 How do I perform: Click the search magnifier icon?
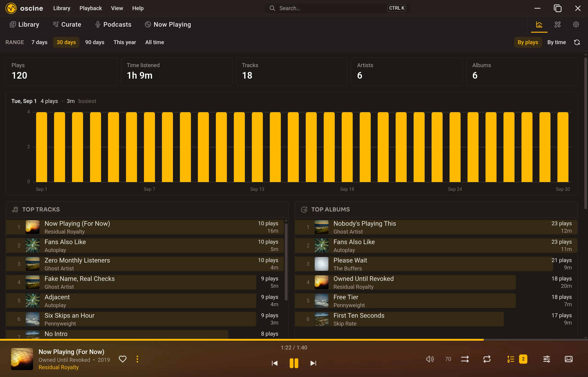coord(272,8)
